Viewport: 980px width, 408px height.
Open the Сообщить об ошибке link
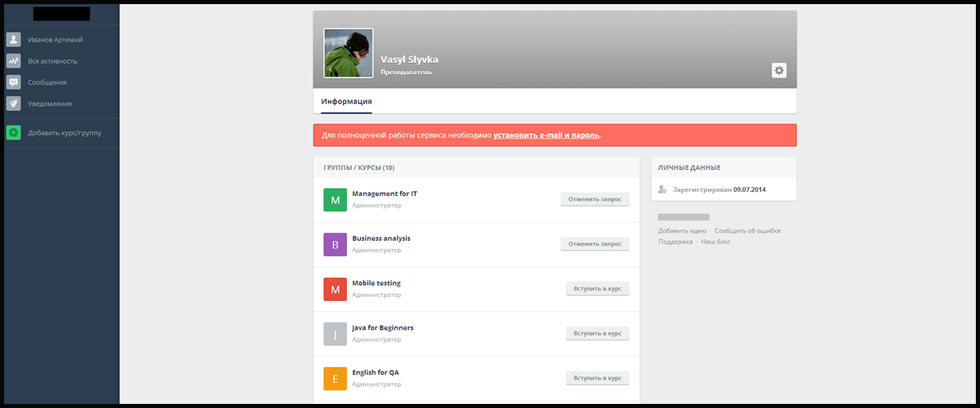click(x=747, y=231)
